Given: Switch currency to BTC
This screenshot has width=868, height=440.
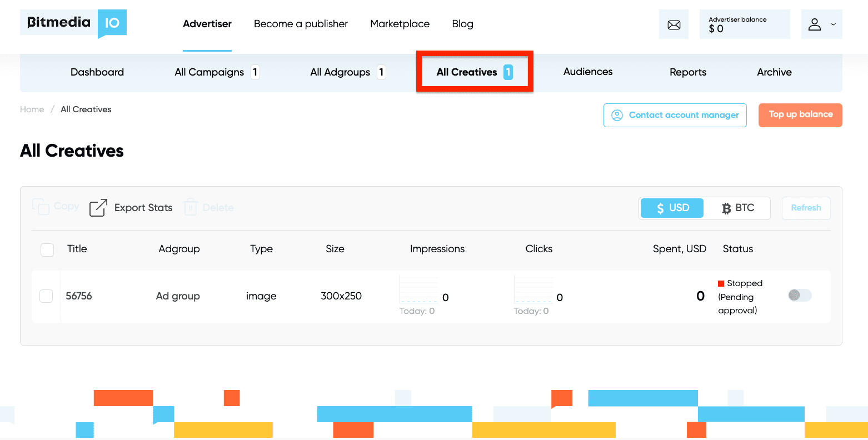Looking at the screenshot, I should pyautogui.click(x=737, y=208).
